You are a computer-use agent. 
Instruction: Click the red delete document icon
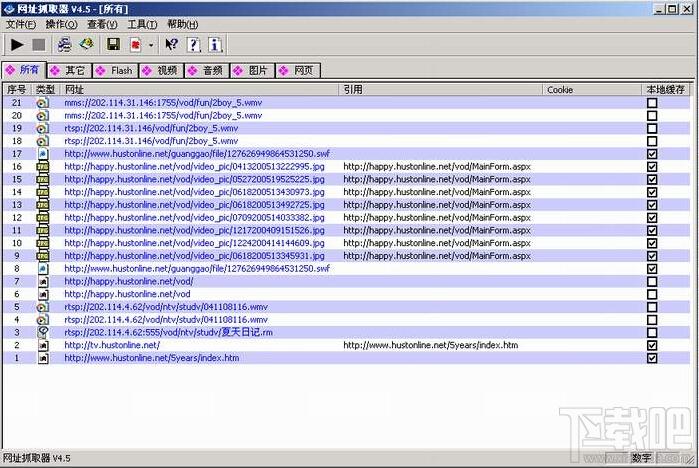click(x=136, y=44)
